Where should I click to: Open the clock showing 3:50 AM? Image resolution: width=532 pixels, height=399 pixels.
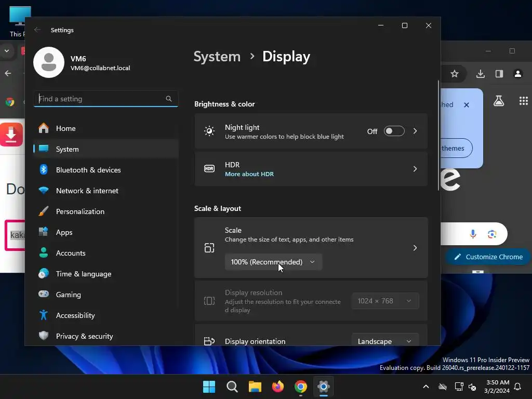tap(497, 387)
